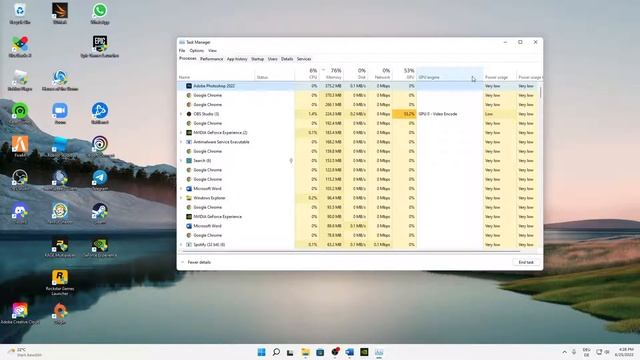
Task: Open the Zoom desktop shortcut
Action: click(x=60, y=113)
